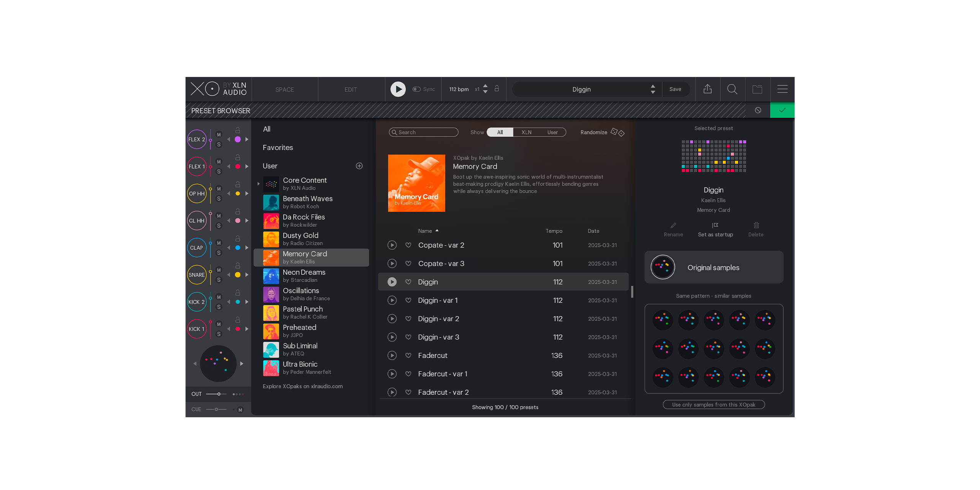The width and height of the screenshot is (980, 490).
Task: Open the export icon in top bar
Action: click(x=707, y=89)
